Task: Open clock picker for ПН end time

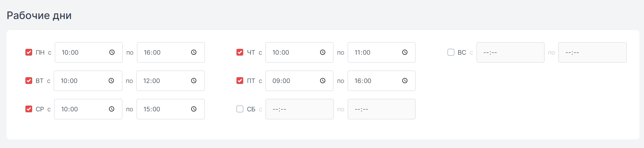Action: pyautogui.click(x=194, y=52)
